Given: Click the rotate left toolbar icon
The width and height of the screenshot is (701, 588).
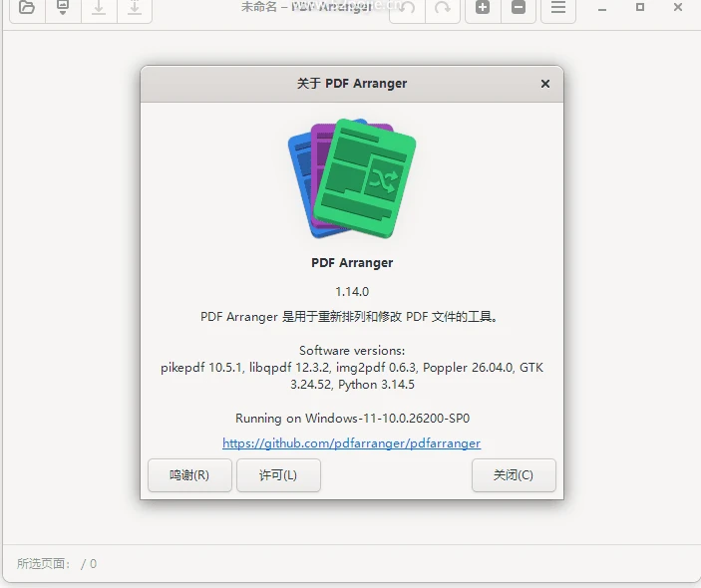Looking at the screenshot, I should pyautogui.click(x=407, y=8).
